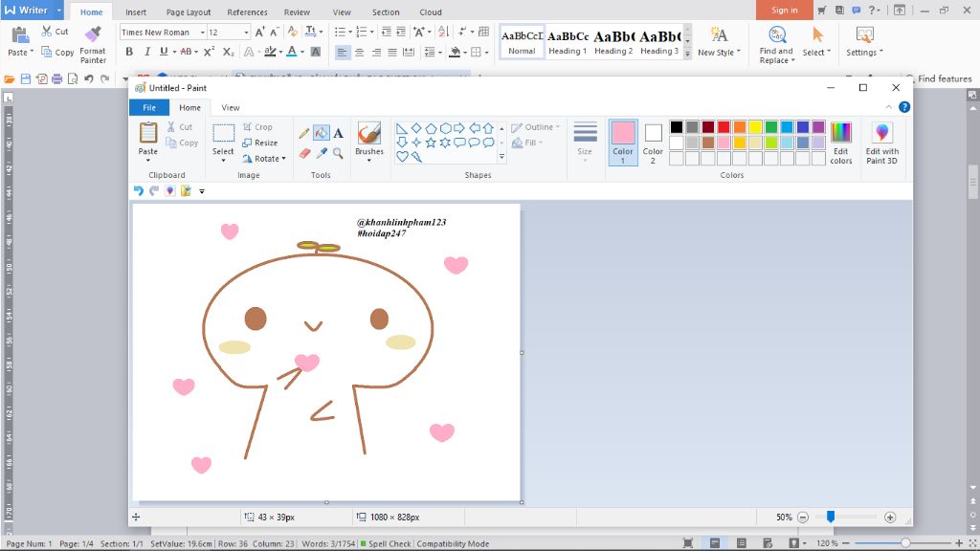This screenshot has width=980, height=551.
Task: Apply Heading 1 style in Writer
Action: [568, 42]
